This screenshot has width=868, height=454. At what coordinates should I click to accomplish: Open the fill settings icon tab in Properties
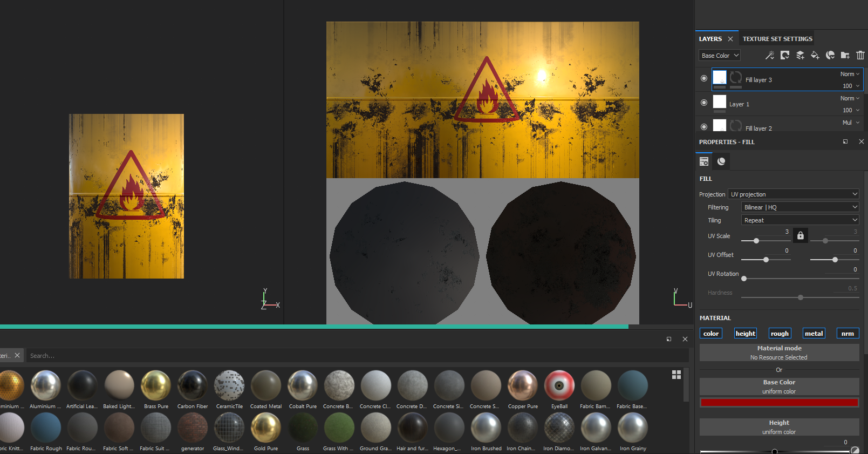pos(704,161)
